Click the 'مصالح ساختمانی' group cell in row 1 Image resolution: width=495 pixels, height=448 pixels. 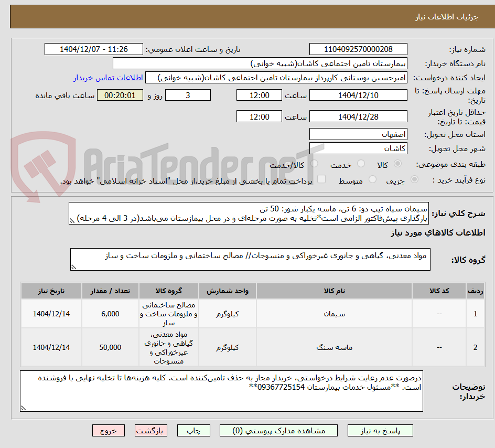click(x=168, y=314)
